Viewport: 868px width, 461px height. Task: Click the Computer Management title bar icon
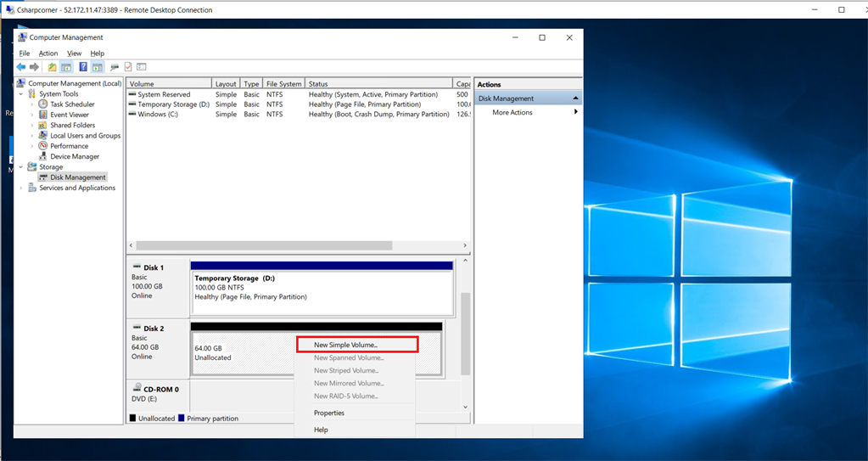(x=22, y=37)
